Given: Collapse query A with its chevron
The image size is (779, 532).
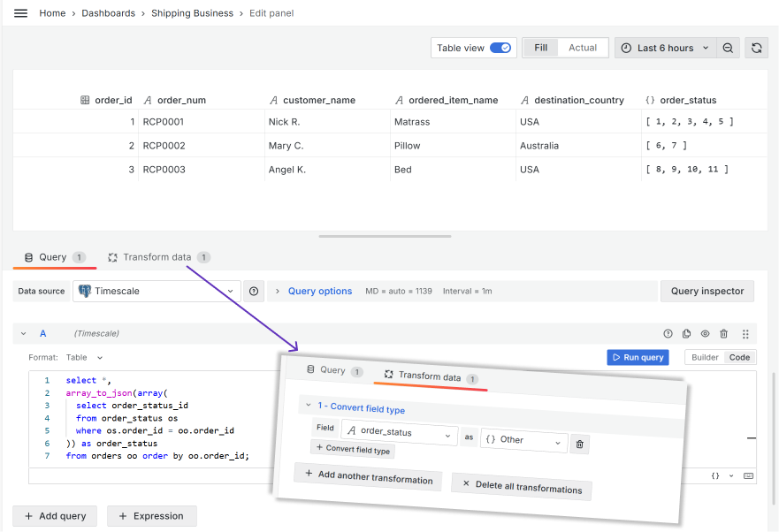Looking at the screenshot, I should pyautogui.click(x=23, y=334).
